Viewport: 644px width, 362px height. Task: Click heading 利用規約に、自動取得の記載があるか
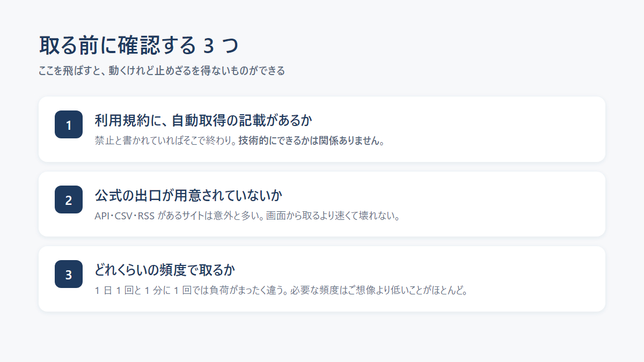203,119
